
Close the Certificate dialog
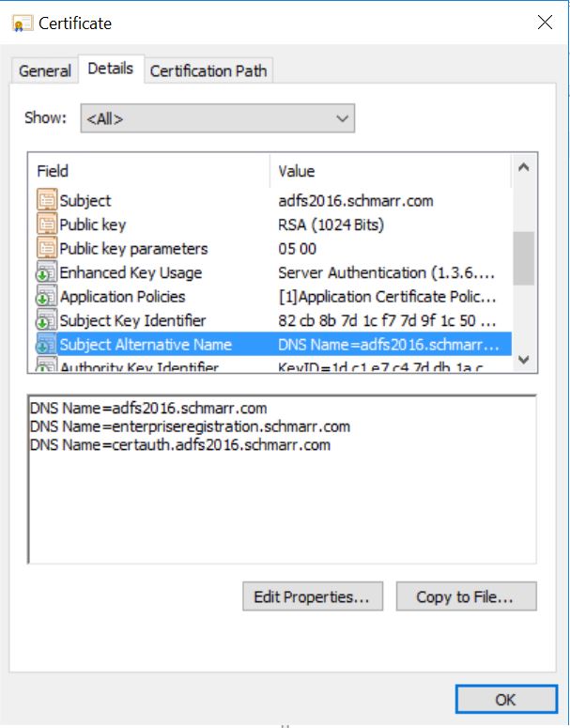point(545,23)
